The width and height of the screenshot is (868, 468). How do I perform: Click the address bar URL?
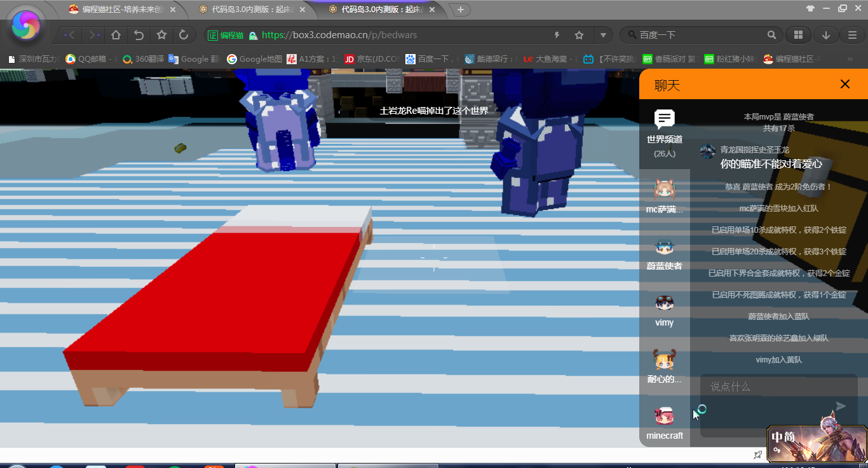[339, 35]
